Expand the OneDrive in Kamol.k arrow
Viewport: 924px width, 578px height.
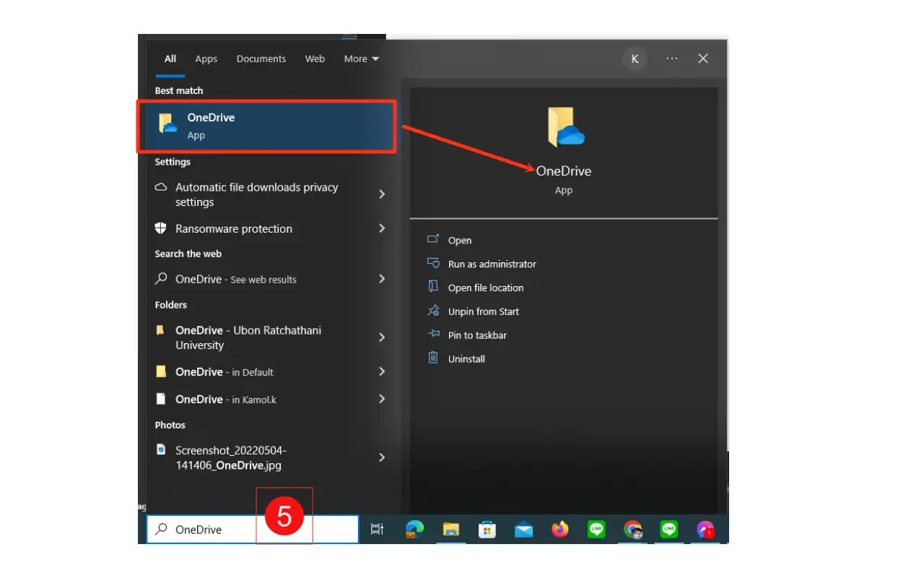(x=382, y=399)
